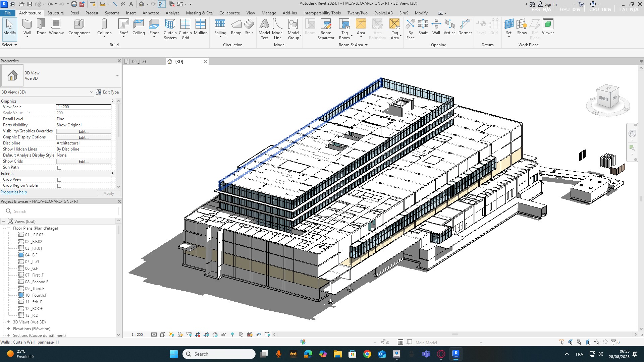The image size is (644, 362).
Task: Open Visual Style in view control bar
Action: [x=163, y=335]
